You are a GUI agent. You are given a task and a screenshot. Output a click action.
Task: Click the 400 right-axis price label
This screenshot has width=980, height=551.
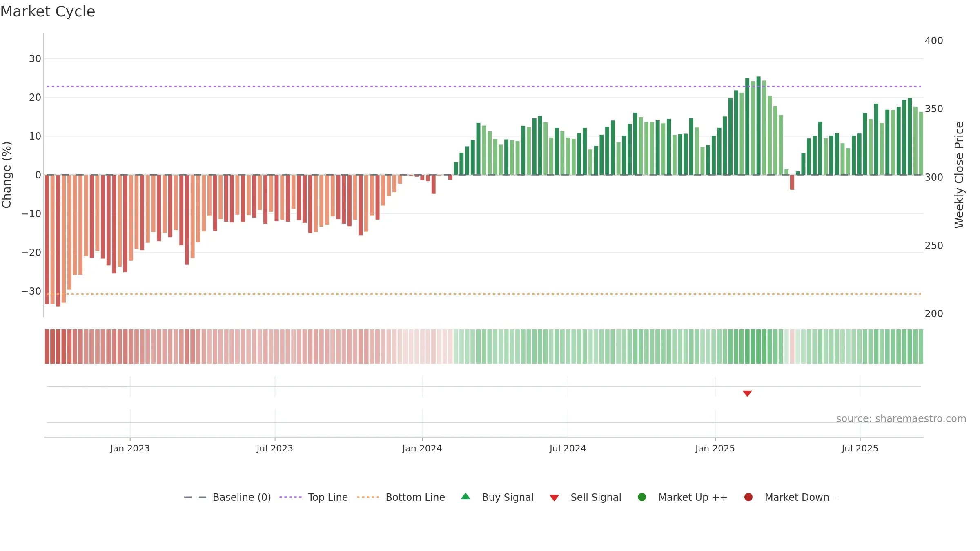click(934, 41)
